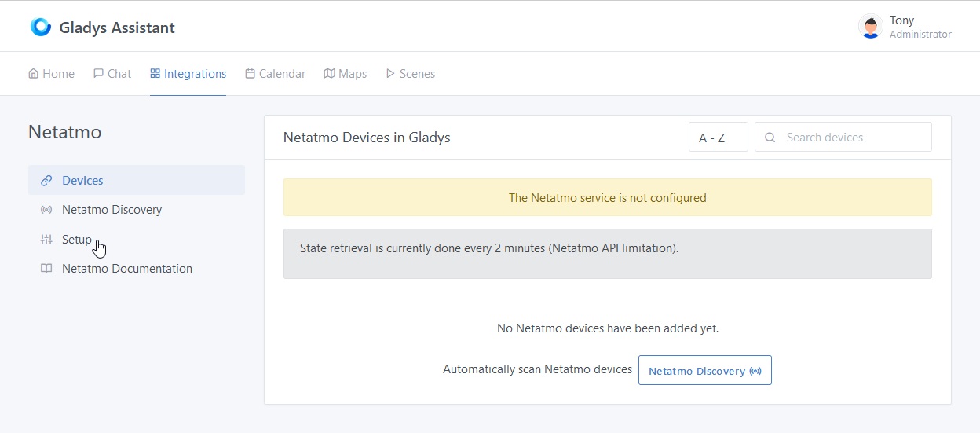Click the Home house icon
The height and width of the screenshot is (433, 980).
pos(34,74)
